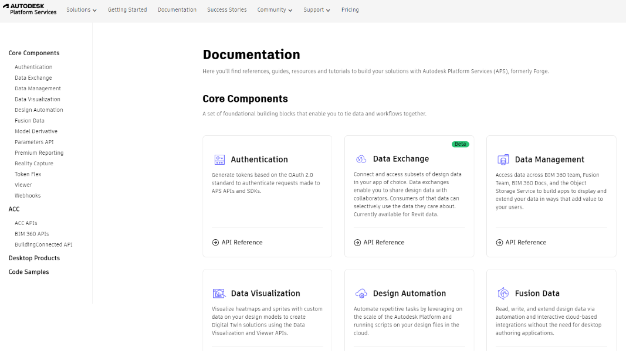This screenshot has height=364, width=626.
Task: Select Premium Reporting in sidebar
Action: click(x=39, y=153)
